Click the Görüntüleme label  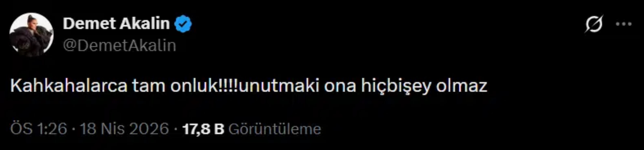pyautogui.click(x=275, y=129)
